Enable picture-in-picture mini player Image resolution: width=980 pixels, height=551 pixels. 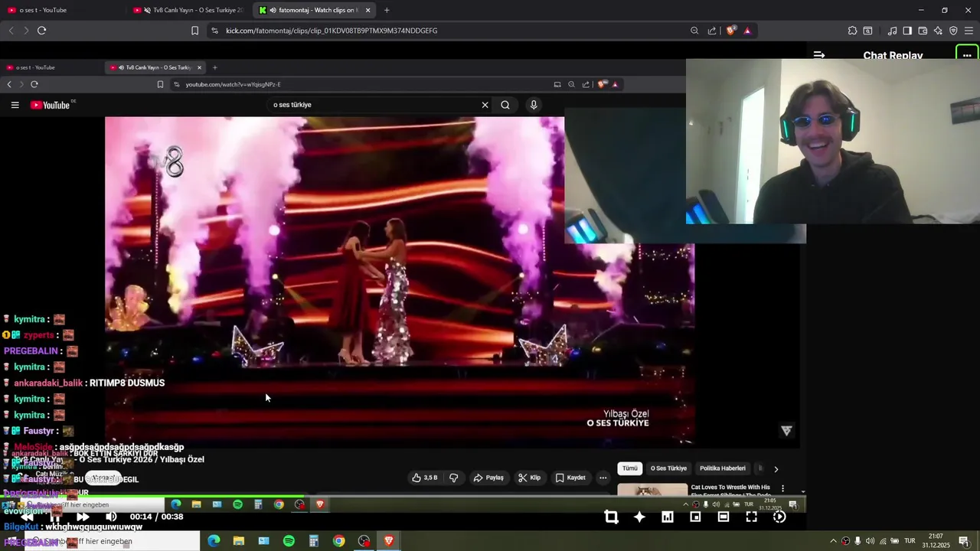[695, 517]
